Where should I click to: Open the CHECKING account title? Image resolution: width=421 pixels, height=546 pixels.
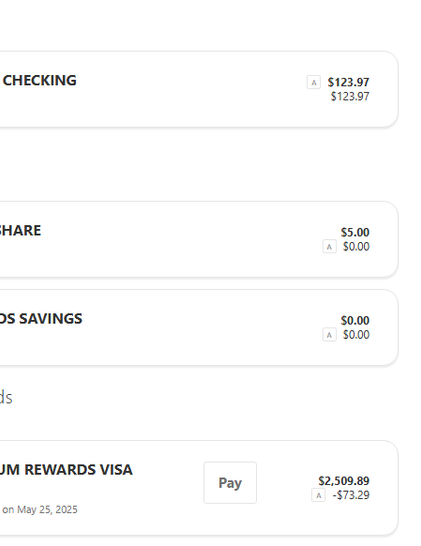(39, 80)
